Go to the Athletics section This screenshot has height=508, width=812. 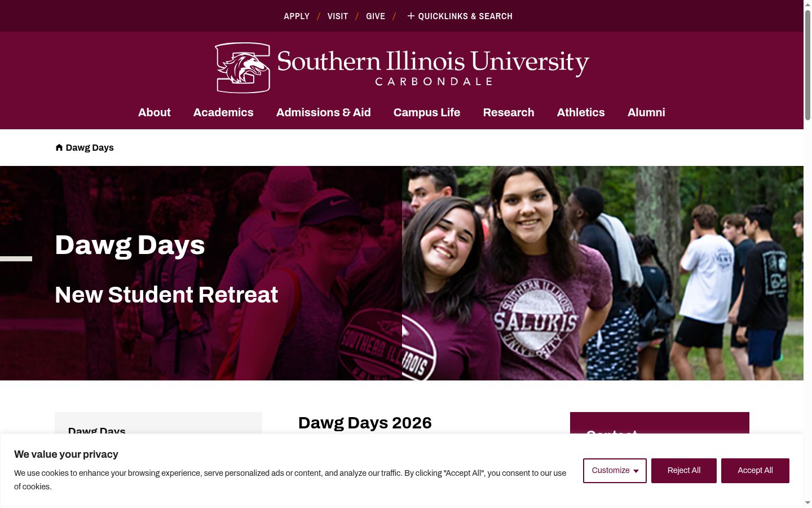(x=581, y=112)
